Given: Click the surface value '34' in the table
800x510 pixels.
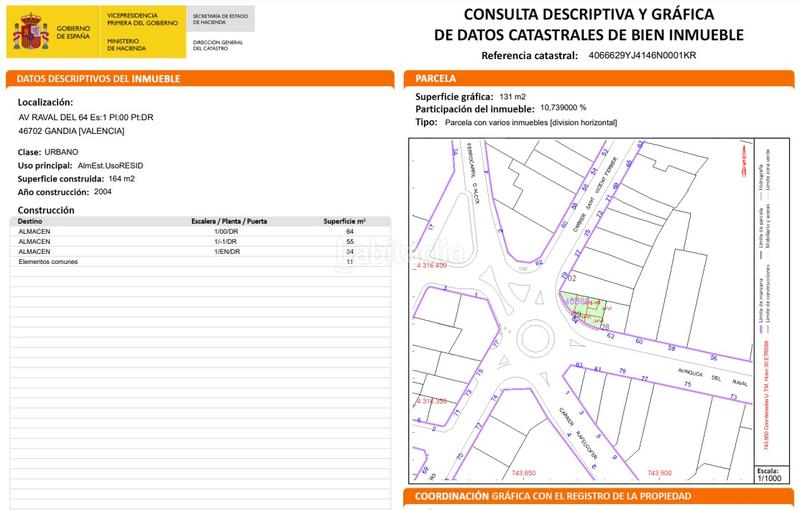Looking at the screenshot, I should point(350,252).
